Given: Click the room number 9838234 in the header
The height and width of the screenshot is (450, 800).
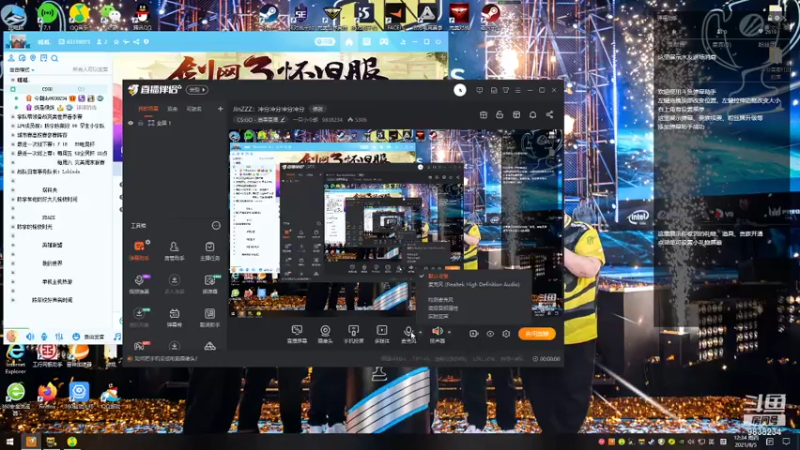Looking at the screenshot, I should tap(332, 120).
